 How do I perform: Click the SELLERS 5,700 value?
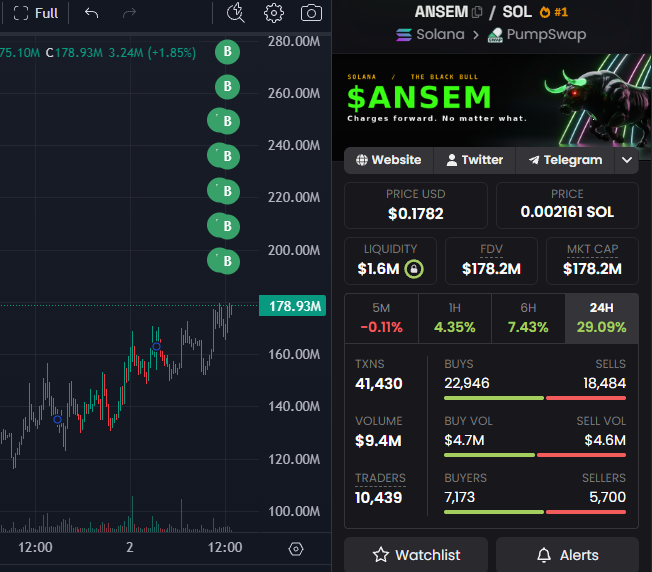(x=608, y=497)
